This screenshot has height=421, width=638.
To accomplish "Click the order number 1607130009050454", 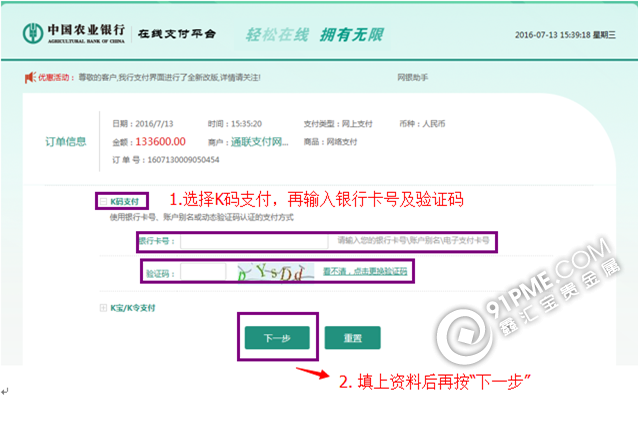I will (x=183, y=160).
